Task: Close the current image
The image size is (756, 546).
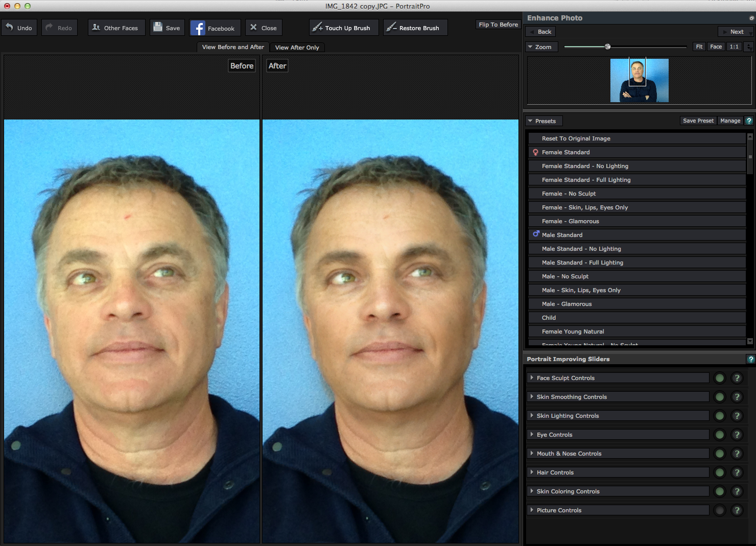Action: point(264,28)
